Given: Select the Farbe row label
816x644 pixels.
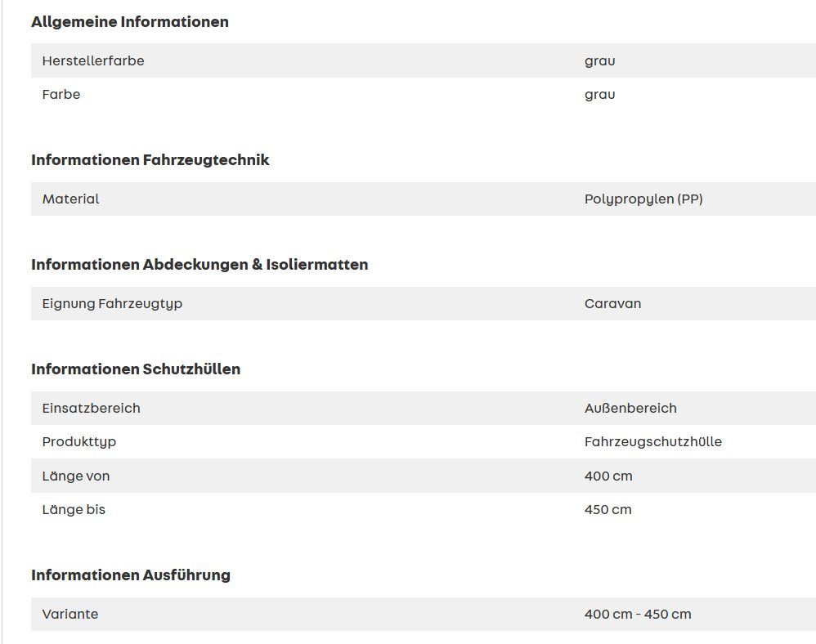Looking at the screenshot, I should [x=61, y=95].
